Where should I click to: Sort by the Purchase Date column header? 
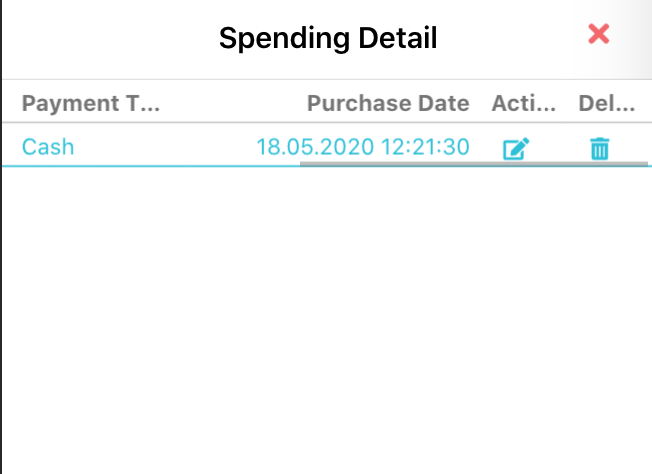click(387, 103)
